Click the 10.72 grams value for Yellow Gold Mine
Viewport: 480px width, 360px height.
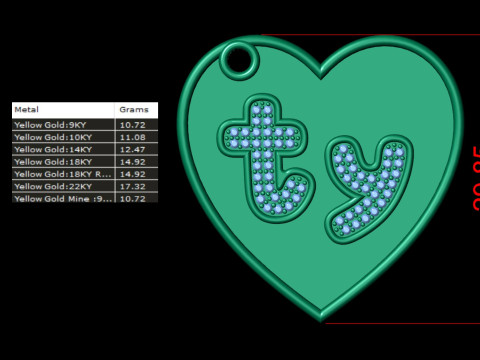[x=133, y=199]
